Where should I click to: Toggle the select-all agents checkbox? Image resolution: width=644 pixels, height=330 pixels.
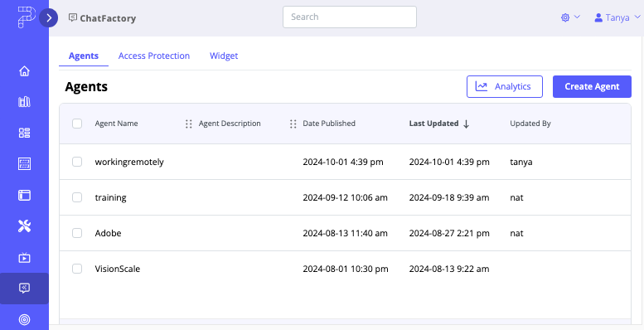click(77, 124)
